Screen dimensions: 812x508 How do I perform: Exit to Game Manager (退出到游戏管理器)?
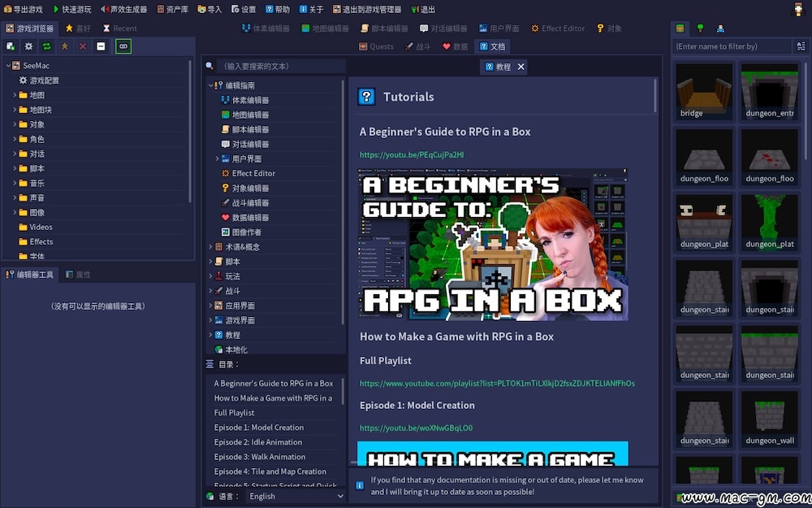click(367, 9)
